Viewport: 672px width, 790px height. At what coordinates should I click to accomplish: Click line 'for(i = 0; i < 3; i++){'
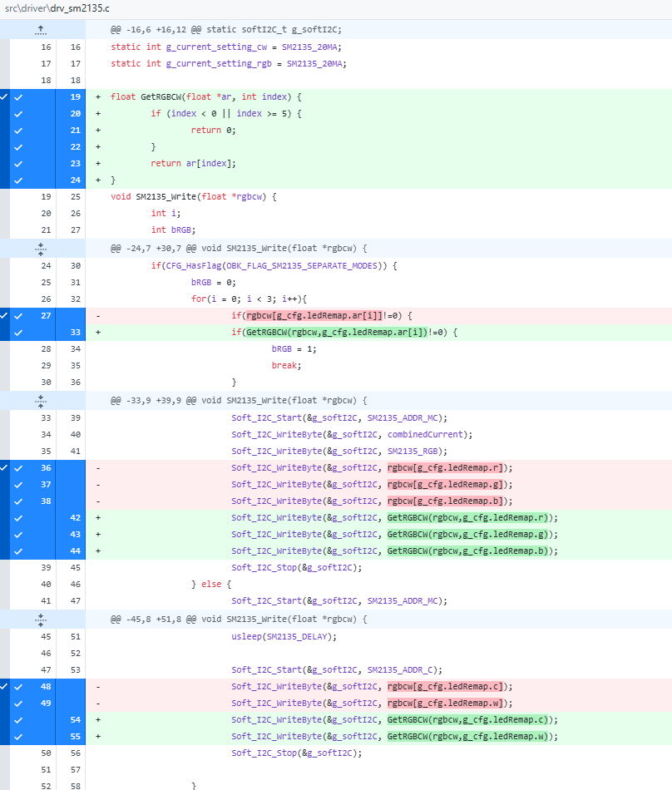click(x=249, y=299)
